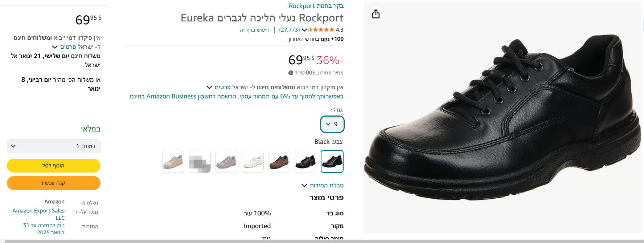Viewport: 644px width, 243px height.
Task: Click the orange Buy Now (קנה עכשיו) button
Action: click(x=54, y=183)
